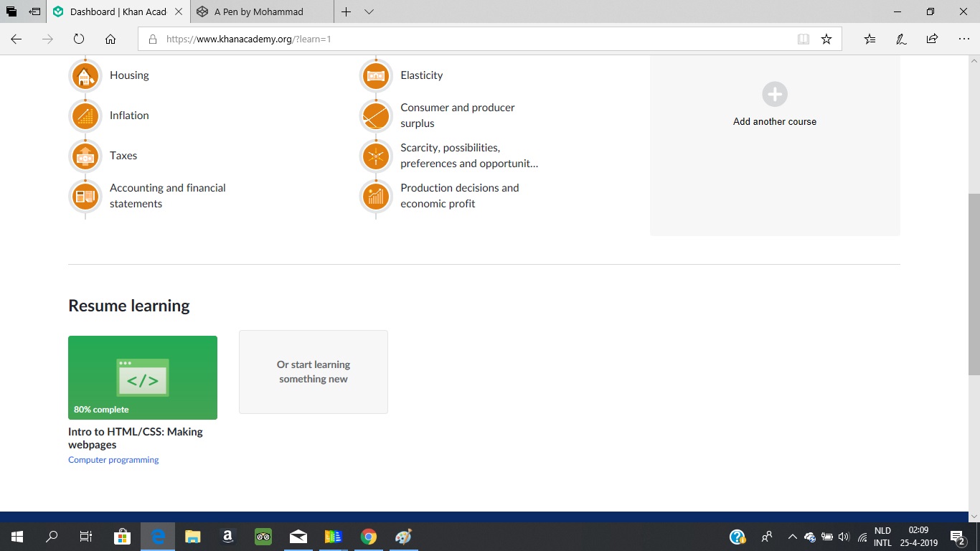Show hidden system tray icons
This screenshot has width=980, height=551.
792,537
